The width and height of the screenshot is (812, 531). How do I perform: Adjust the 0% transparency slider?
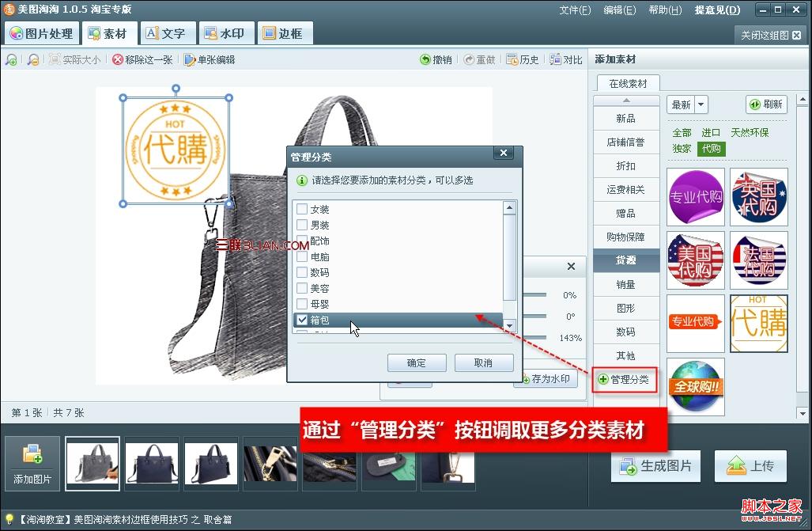[535, 294]
